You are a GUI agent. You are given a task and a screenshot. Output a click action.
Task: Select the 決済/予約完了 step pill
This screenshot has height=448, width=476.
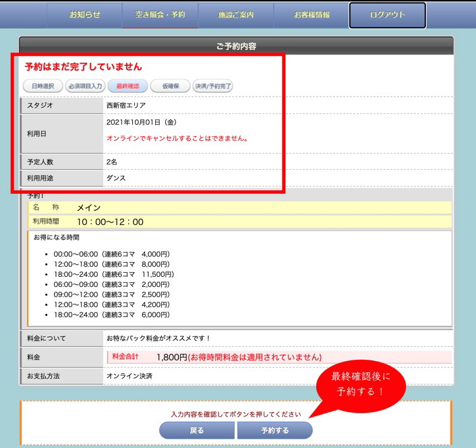coord(212,86)
